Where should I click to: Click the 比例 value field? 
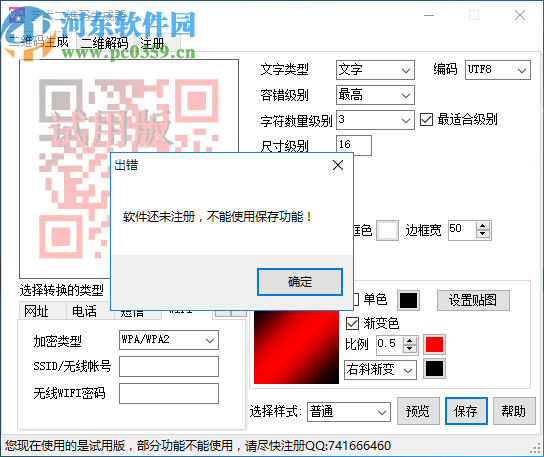click(389, 344)
